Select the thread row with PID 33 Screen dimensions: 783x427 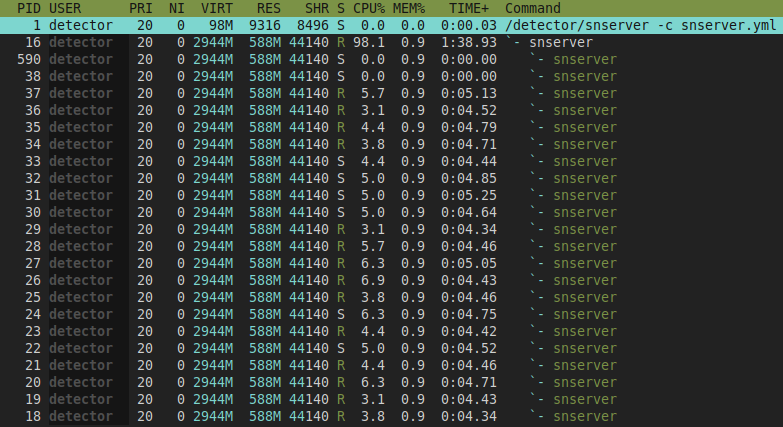(392, 161)
